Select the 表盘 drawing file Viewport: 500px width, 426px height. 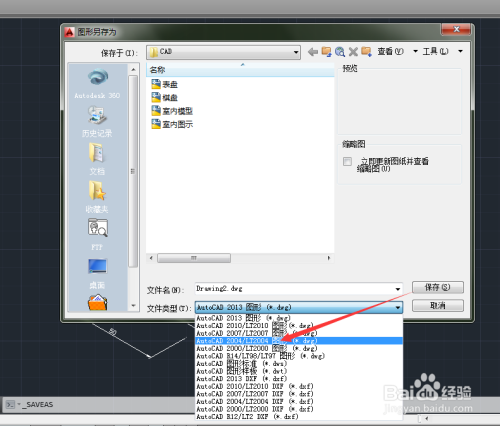click(164, 84)
